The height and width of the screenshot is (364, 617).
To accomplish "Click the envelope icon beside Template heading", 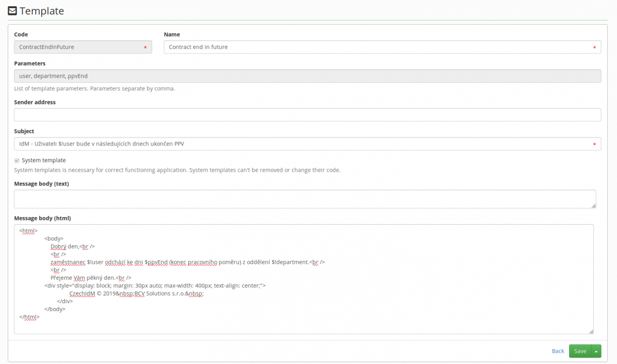I will 12,10.
